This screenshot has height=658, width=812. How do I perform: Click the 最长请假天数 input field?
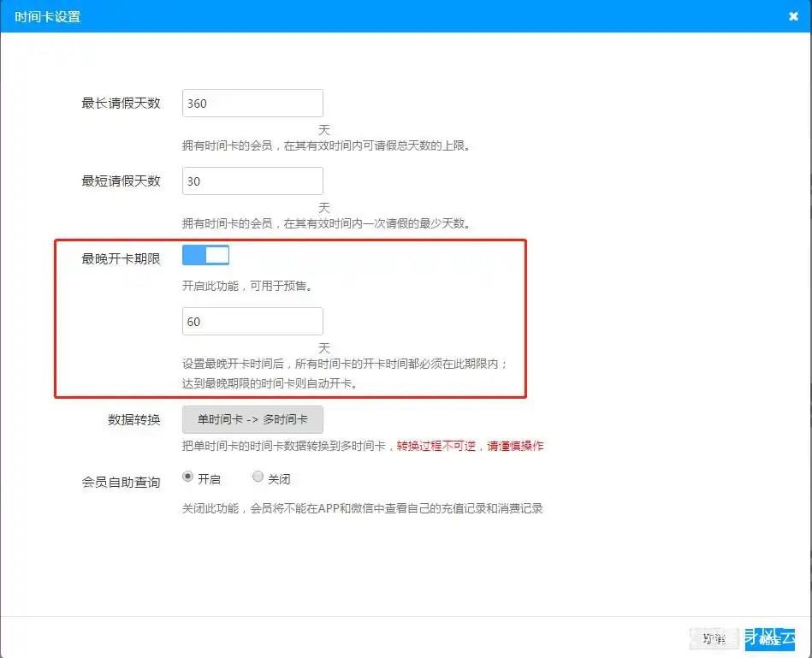click(x=252, y=103)
